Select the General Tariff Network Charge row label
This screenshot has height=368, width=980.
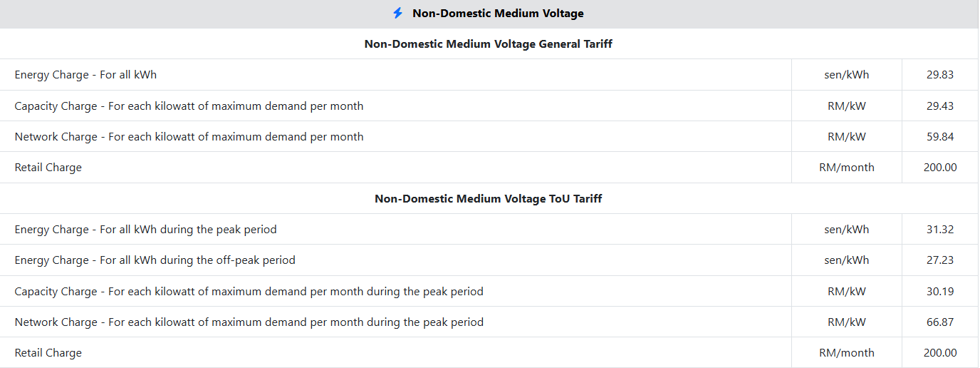click(x=189, y=137)
